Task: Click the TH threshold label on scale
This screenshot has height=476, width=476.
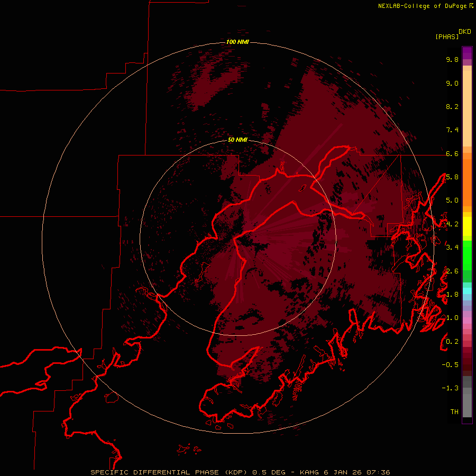Action: tap(454, 412)
